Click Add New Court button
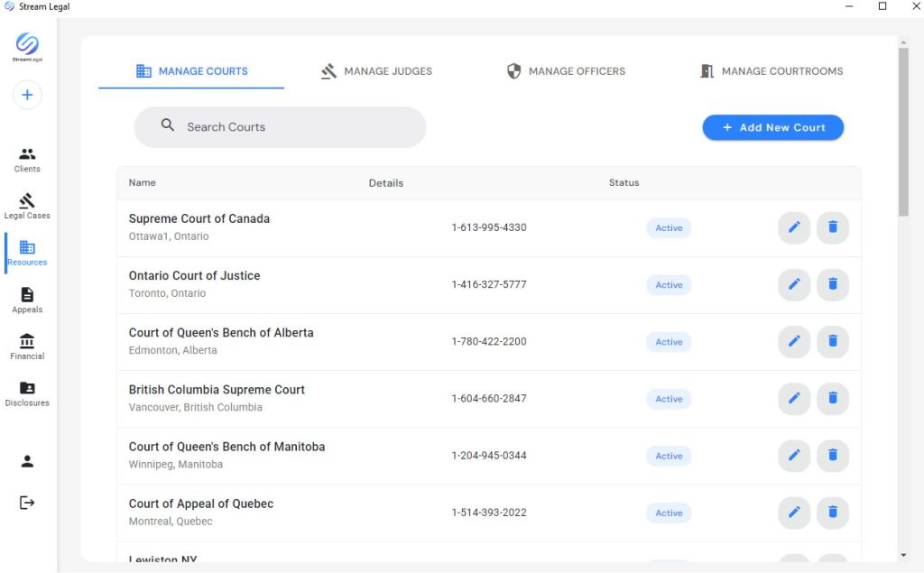 773,127
